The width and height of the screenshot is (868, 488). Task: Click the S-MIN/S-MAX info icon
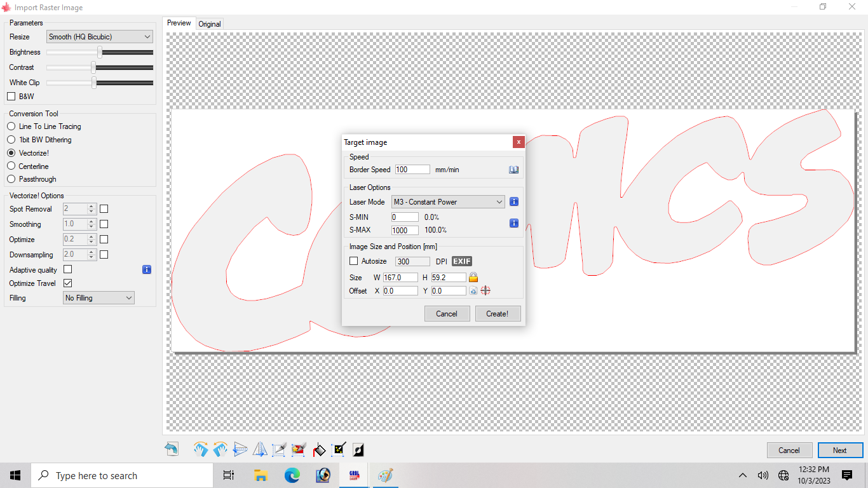click(514, 223)
